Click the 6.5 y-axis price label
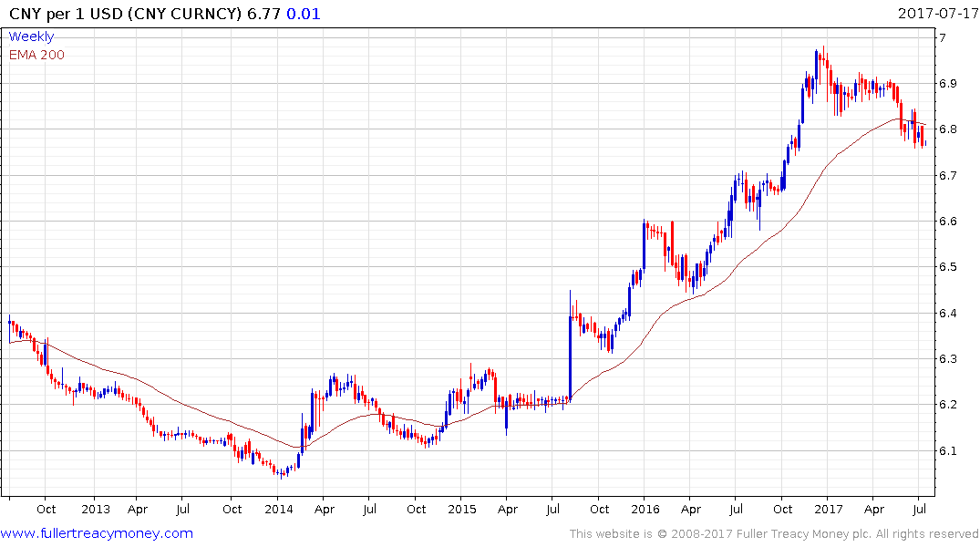 click(x=948, y=267)
